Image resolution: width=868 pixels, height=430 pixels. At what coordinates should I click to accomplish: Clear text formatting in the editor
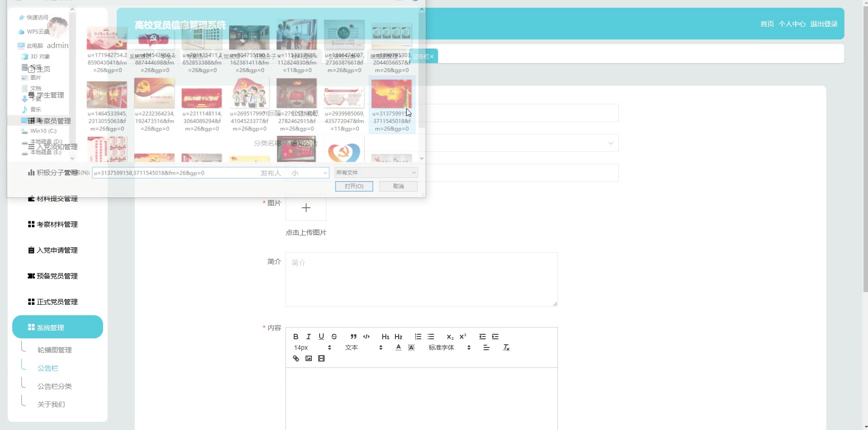tap(506, 347)
